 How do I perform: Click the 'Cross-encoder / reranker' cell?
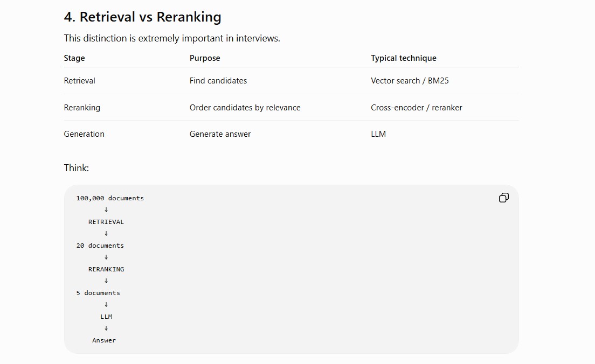pos(416,108)
